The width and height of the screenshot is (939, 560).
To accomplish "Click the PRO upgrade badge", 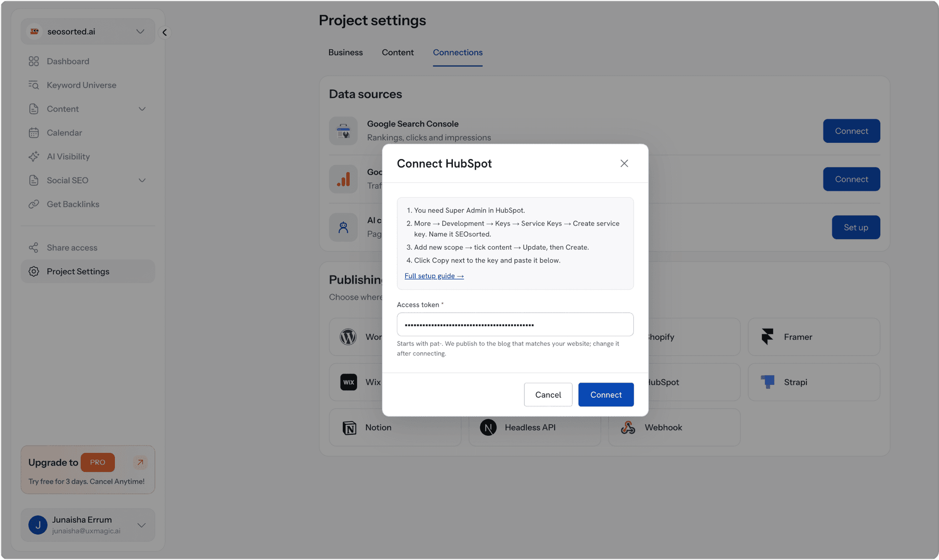I will 98,462.
